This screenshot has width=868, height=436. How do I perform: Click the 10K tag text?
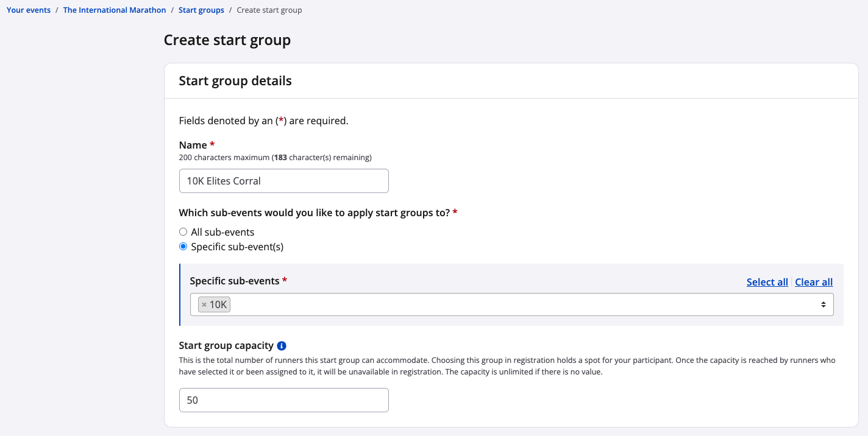click(x=218, y=305)
